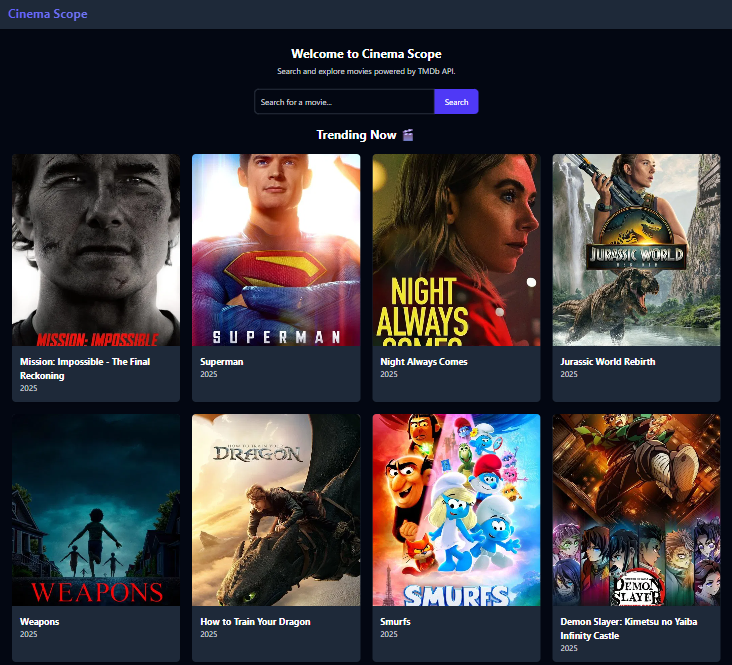Open the Mission: Impossible poster
Screen dimensions: 732x665
[x=96, y=250]
